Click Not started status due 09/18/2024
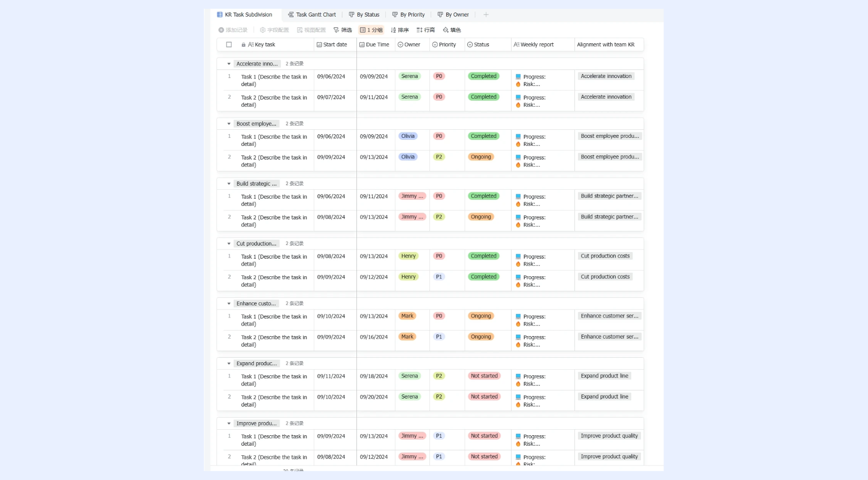The image size is (868, 480). tap(484, 376)
